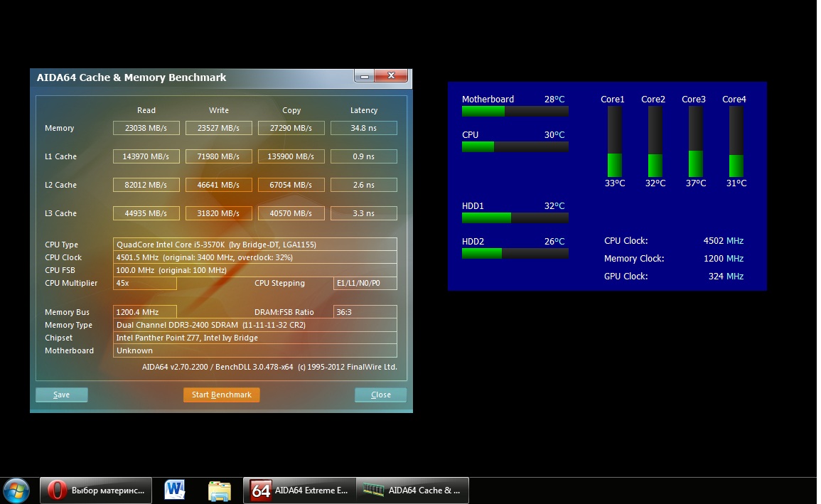
Task: Save the benchmark results
Action: [62, 395]
